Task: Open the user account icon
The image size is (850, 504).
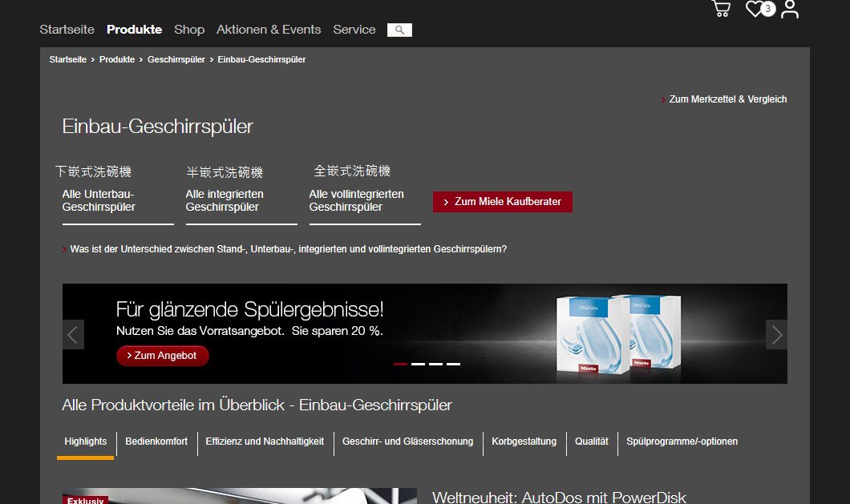Action: coord(790,9)
